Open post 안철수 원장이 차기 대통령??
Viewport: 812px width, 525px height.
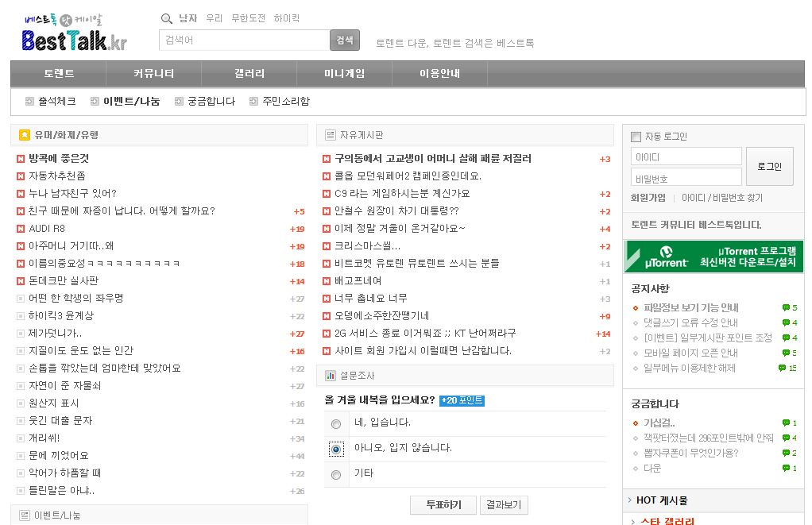396,211
